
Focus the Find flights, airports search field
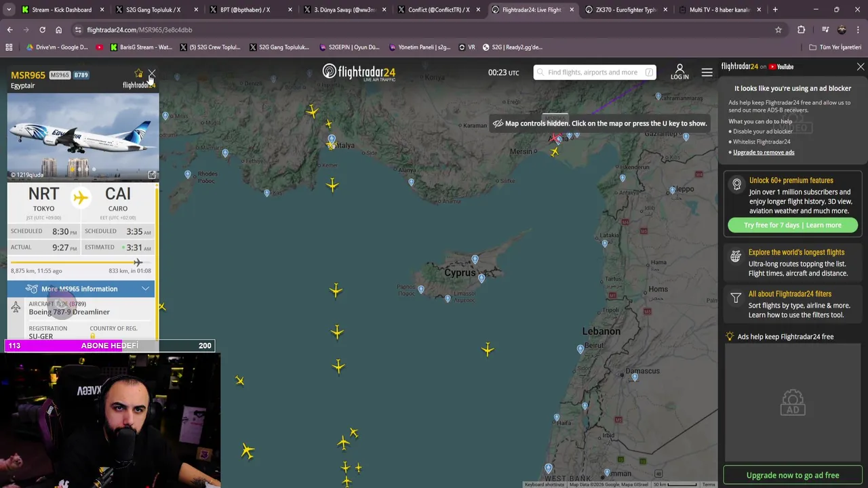point(595,73)
